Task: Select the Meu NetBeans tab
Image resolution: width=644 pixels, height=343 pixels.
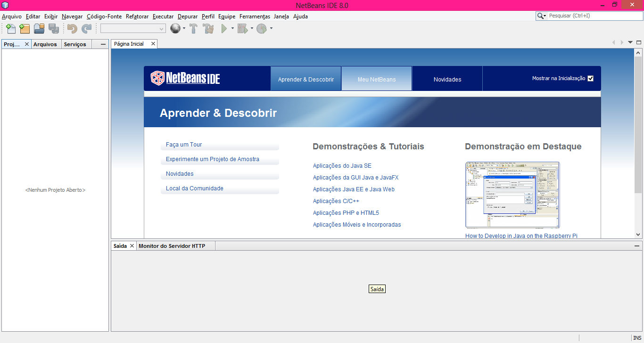Action: 377,79
